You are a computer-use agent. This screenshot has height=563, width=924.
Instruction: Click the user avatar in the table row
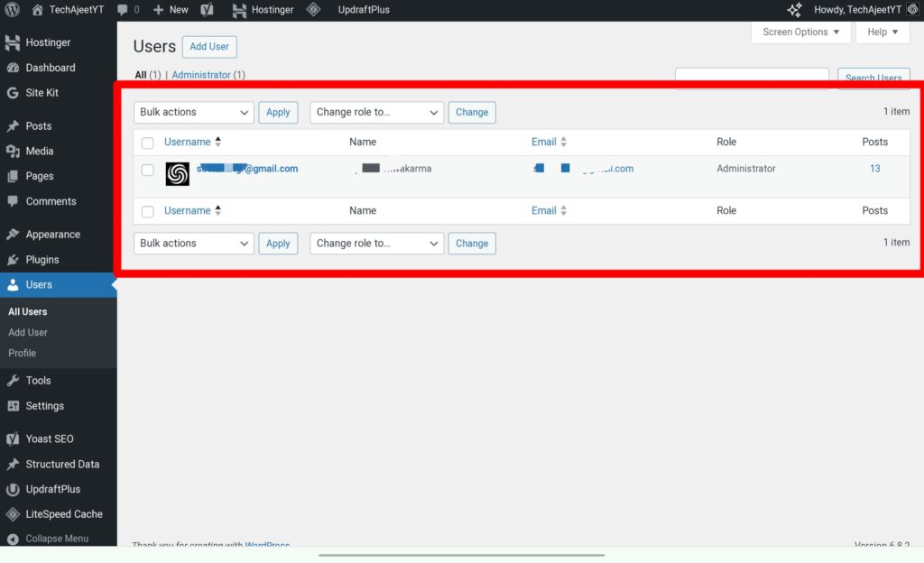tap(178, 173)
